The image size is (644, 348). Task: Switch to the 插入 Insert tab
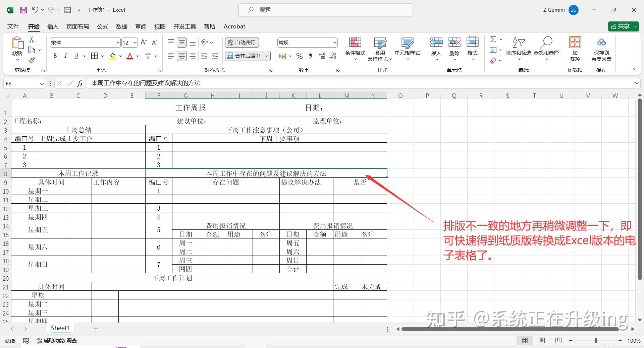click(x=53, y=26)
